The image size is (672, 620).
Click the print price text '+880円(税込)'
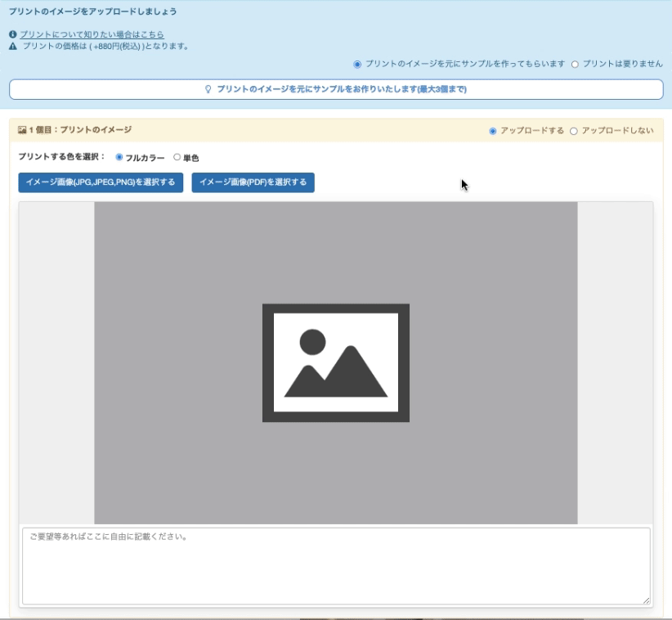(x=116, y=47)
